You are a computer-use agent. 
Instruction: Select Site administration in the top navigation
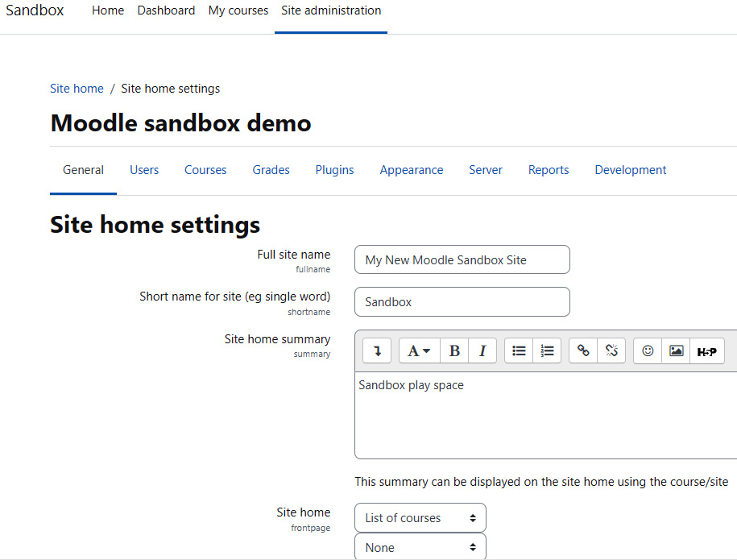pyautogui.click(x=331, y=10)
